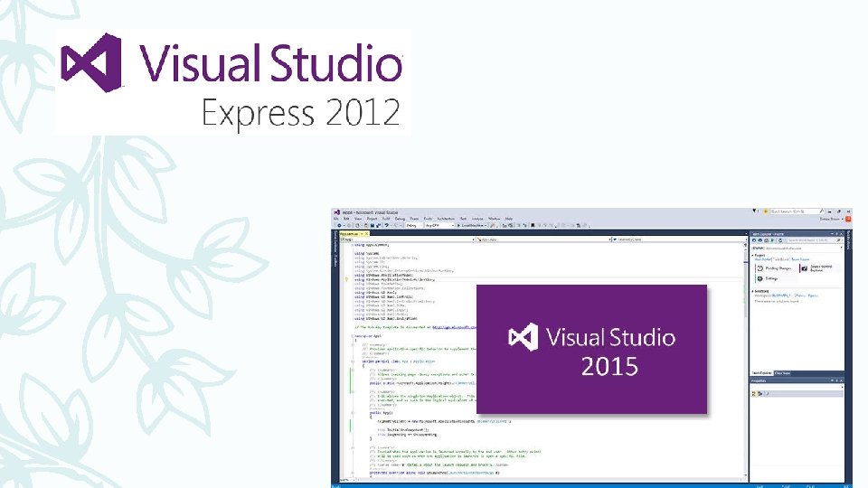Click the Save toolbar icon
This screenshot has width=868, height=488.
click(372, 225)
